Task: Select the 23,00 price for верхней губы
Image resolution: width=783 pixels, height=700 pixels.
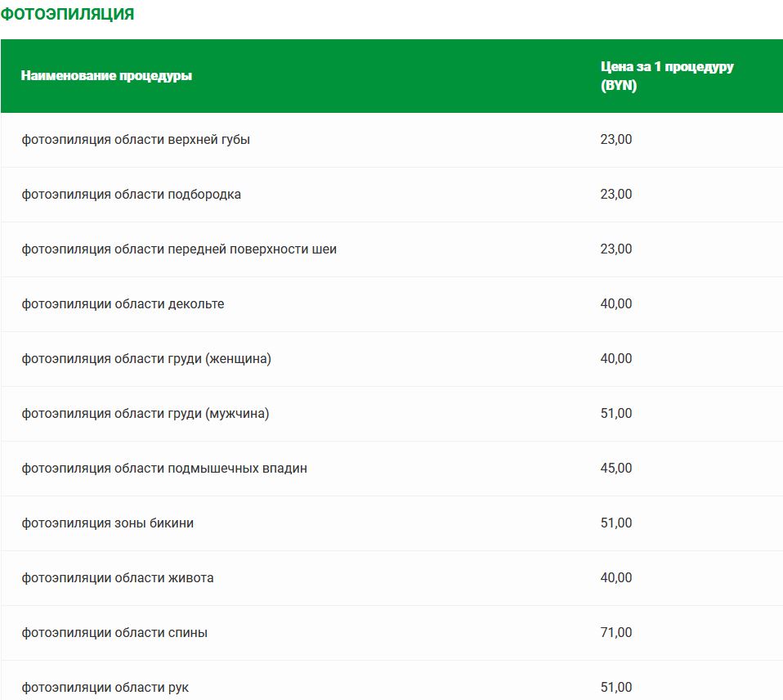Action: [x=616, y=140]
